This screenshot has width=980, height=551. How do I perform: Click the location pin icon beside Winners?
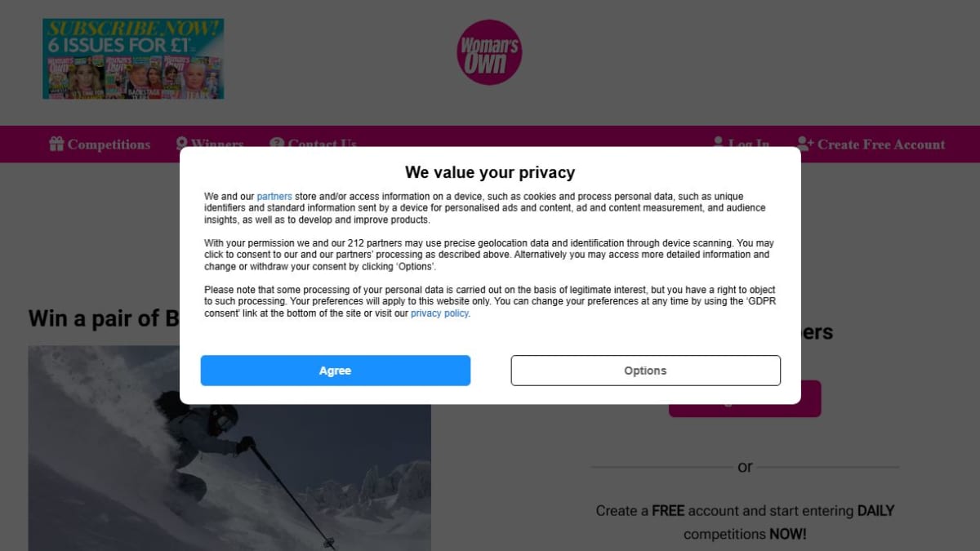pos(182,144)
